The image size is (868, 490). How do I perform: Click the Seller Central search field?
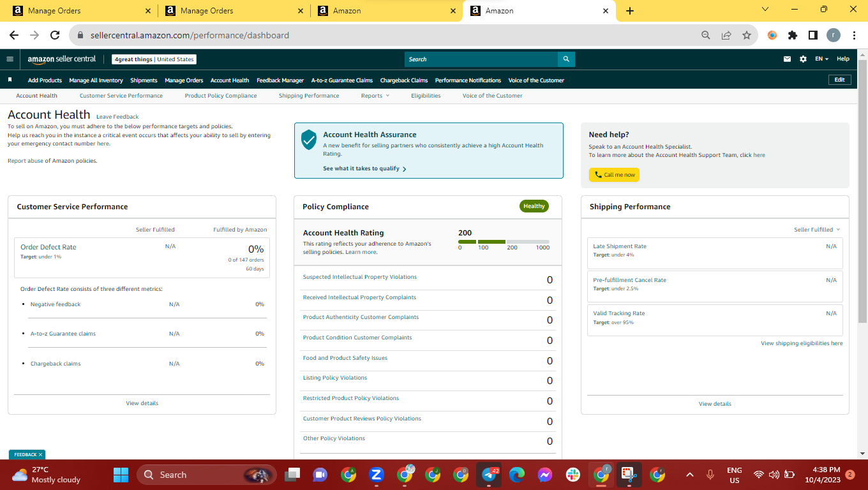click(481, 59)
